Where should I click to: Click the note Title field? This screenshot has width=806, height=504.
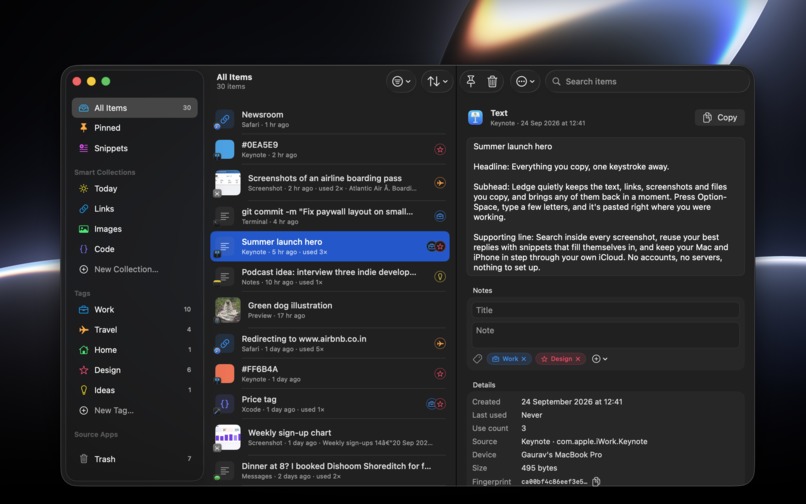(606, 310)
